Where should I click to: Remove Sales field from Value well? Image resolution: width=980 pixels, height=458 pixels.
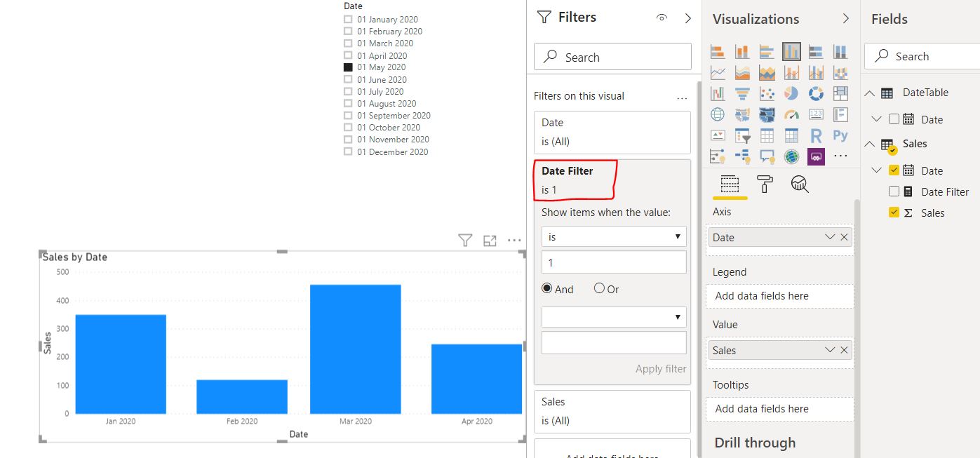[844, 350]
